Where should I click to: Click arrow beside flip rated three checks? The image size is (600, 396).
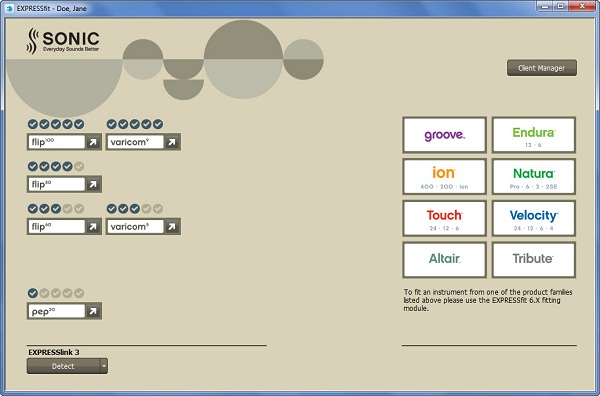click(93, 227)
